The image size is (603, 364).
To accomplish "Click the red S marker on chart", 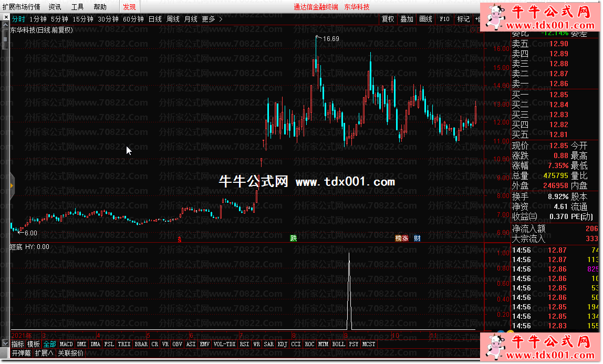I will 180,239.
